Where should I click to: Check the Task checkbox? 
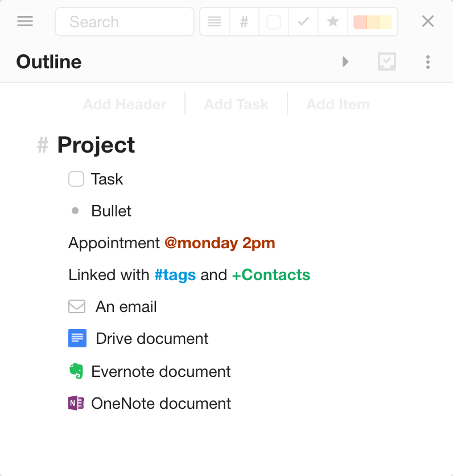pos(76,179)
